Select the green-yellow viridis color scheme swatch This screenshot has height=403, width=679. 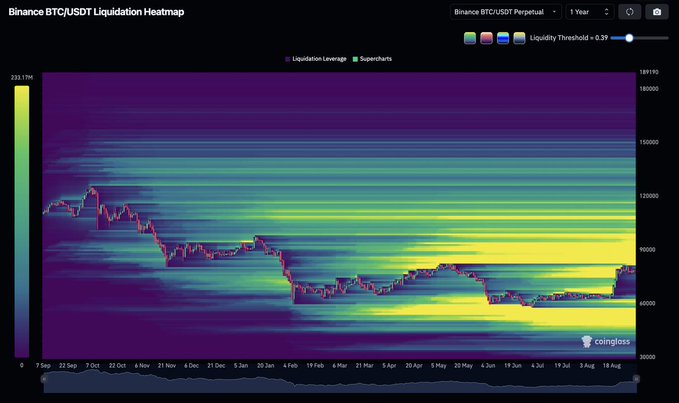tap(470, 38)
